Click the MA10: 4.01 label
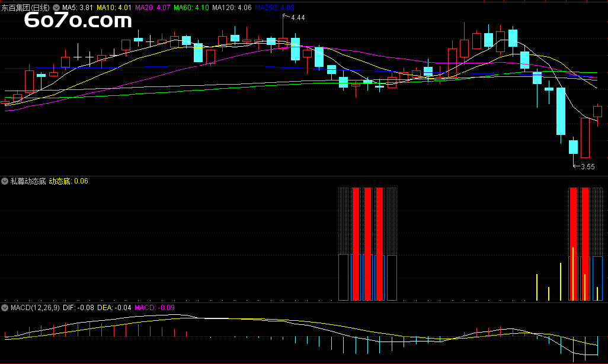The image size is (608, 364). click(x=114, y=7)
